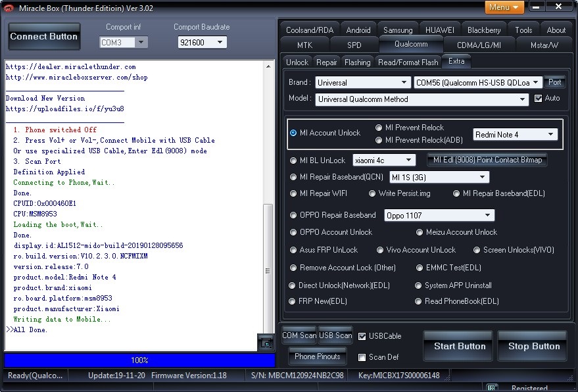This screenshot has height=392, width=578.
Task: Expand the xiaomi 4c dropdown
Action: (384, 160)
